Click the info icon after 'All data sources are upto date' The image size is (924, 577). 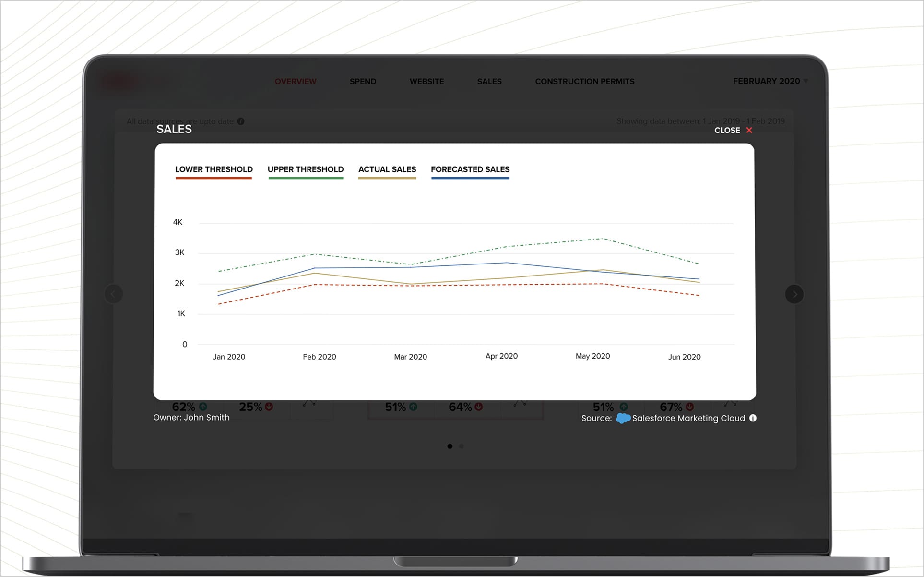240,121
